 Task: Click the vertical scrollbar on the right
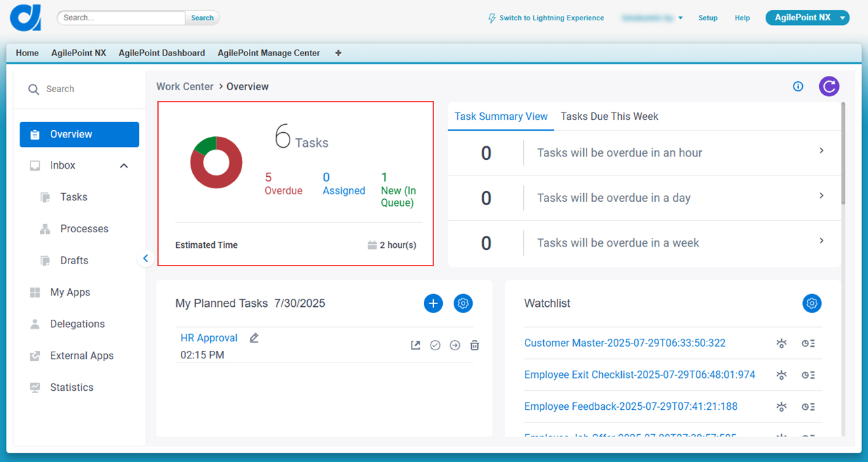[844, 152]
